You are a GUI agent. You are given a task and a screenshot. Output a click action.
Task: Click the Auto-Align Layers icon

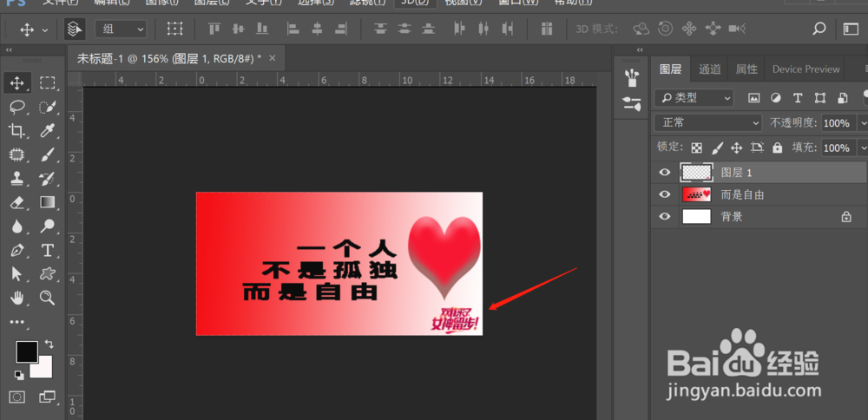coord(547,29)
